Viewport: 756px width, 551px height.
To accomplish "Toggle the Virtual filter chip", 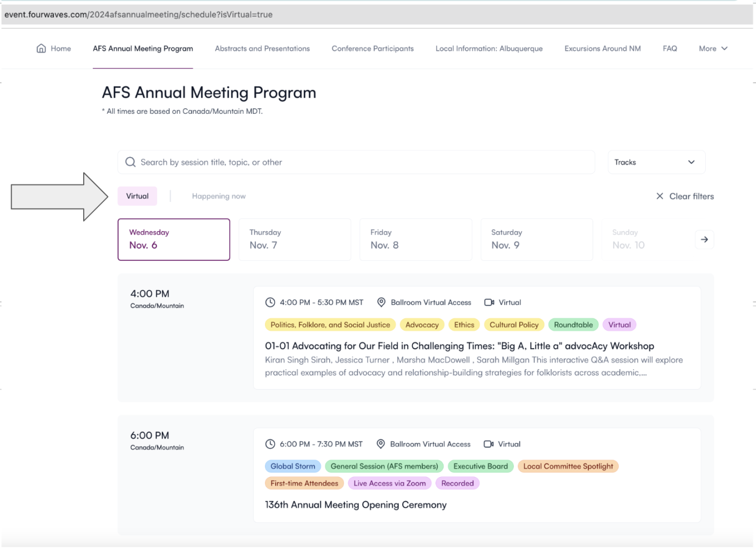I will click(x=137, y=196).
